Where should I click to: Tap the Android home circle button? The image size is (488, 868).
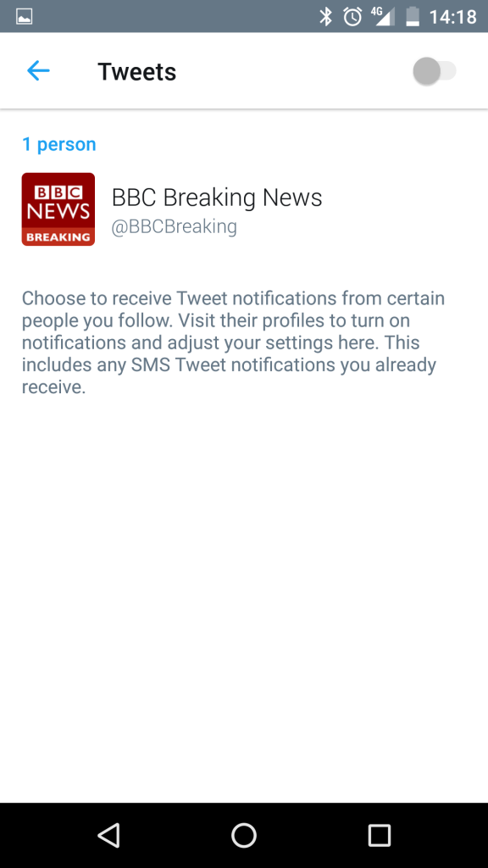coord(244,835)
